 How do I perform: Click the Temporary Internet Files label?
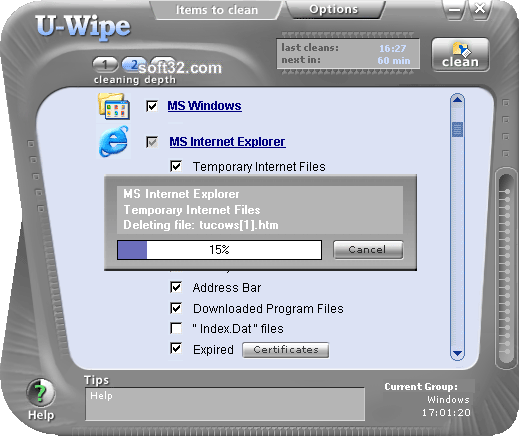(259, 166)
